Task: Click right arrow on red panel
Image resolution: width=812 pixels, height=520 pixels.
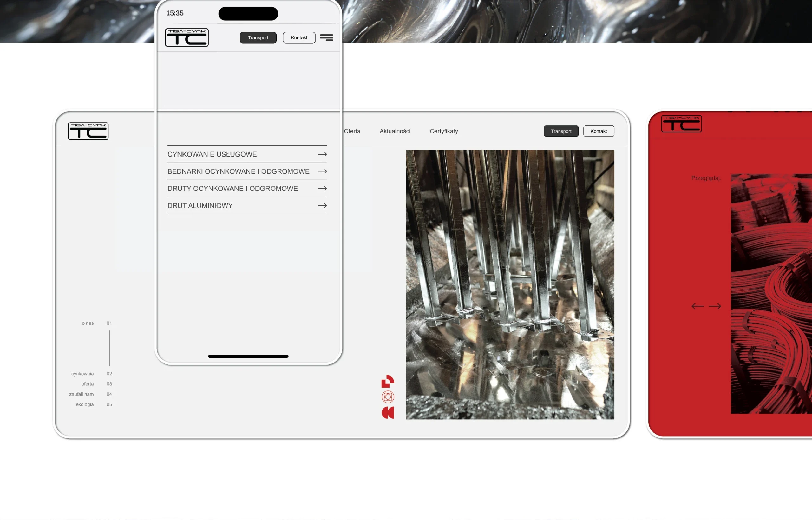Action: (715, 306)
